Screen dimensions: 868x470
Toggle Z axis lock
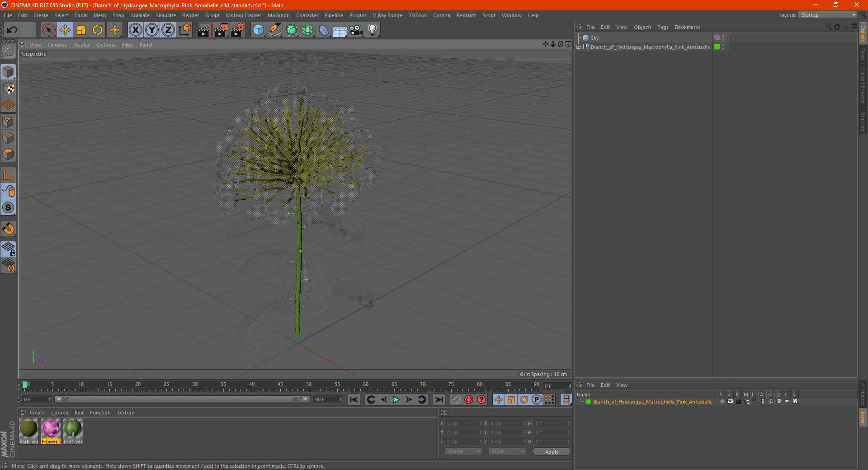(168, 30)
